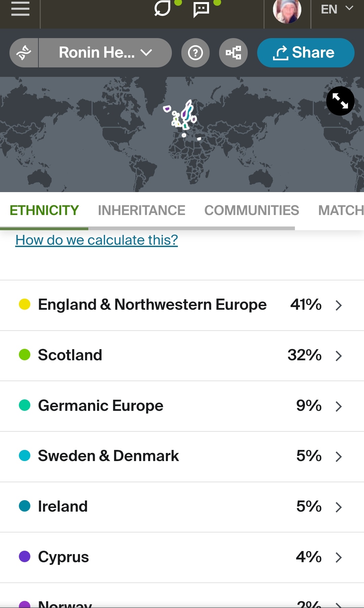Open the Ancestry leaf hints icon

pyautogui.click(x=162, y=9)
